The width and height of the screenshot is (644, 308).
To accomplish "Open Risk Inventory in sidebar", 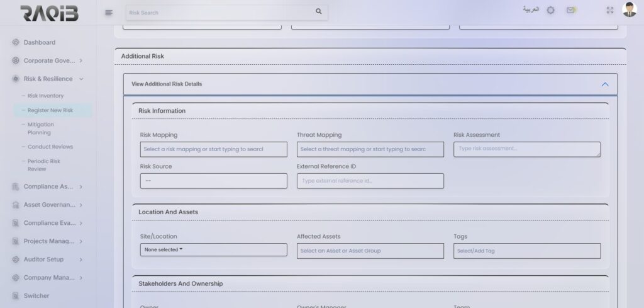I will (x=45, y=96).
